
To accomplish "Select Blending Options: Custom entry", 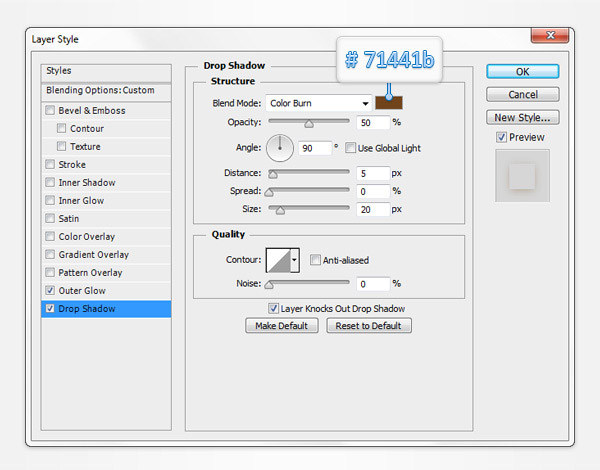I will pyautogui.click(x=100, y=90).
